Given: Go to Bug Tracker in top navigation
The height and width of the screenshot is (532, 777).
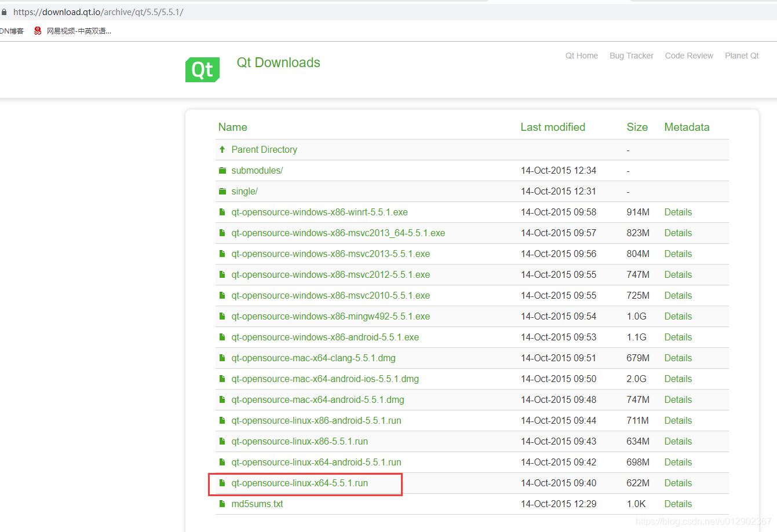Looking at the screenshot, I should click(x=631, y=56).
